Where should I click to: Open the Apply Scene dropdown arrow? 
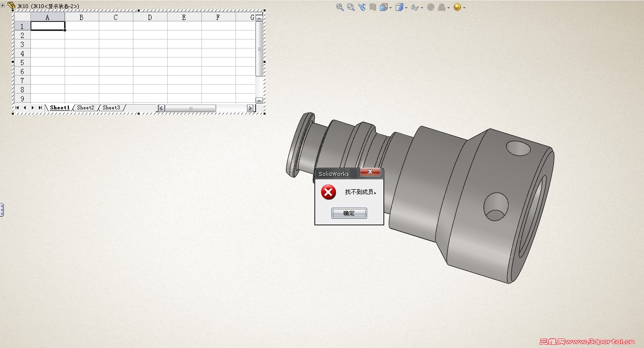(448, 8)
